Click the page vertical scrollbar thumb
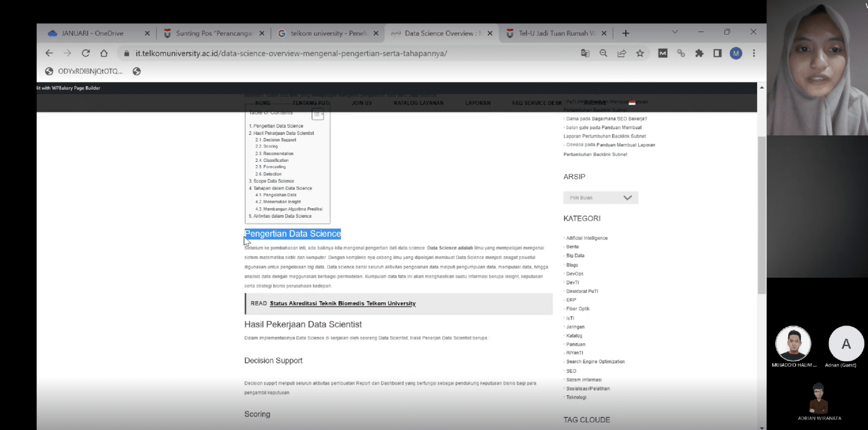Screen dimensions: 868x430 (762, 215)
